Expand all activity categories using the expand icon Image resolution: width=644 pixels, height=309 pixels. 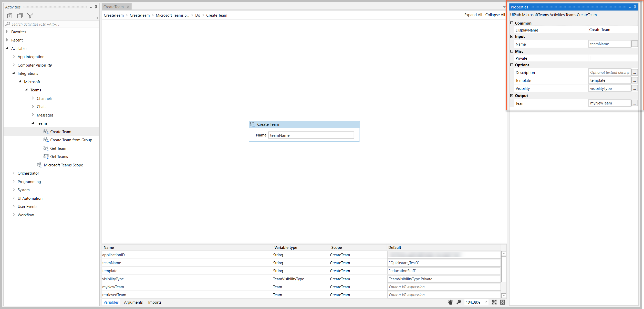(x=9, y=15)
